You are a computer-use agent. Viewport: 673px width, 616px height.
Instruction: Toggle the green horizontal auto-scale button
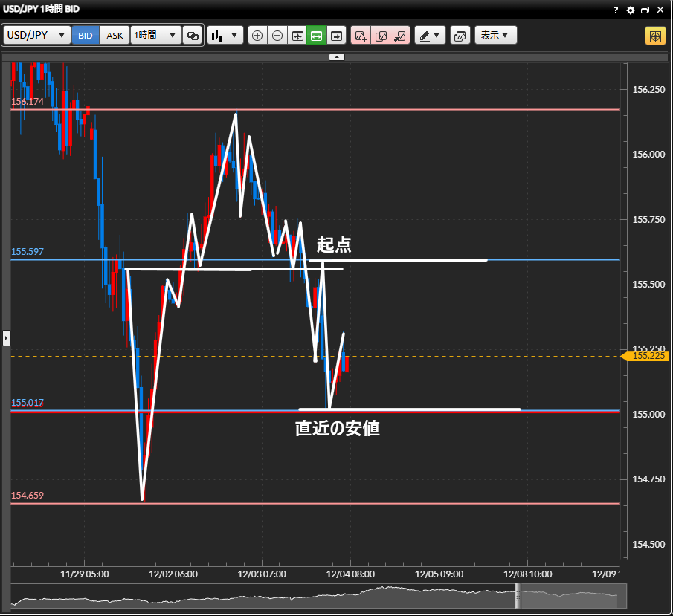(x=317, y=36)
